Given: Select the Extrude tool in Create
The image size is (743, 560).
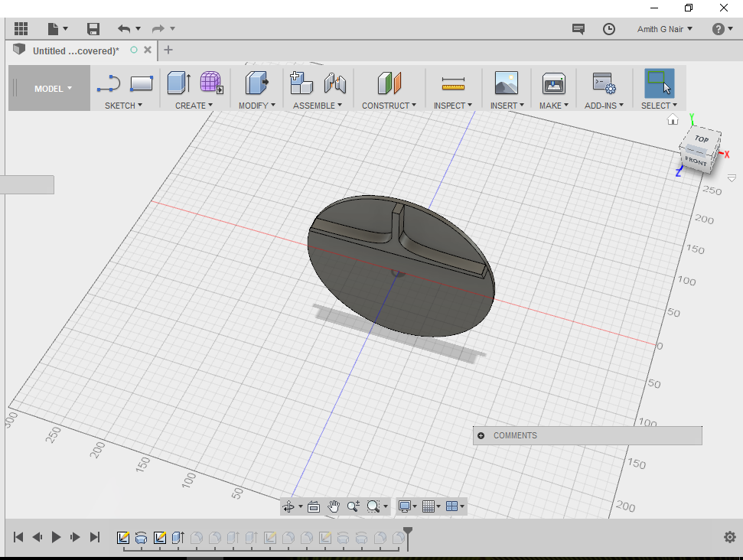Looking at the screenshot, I should point(178,83).
